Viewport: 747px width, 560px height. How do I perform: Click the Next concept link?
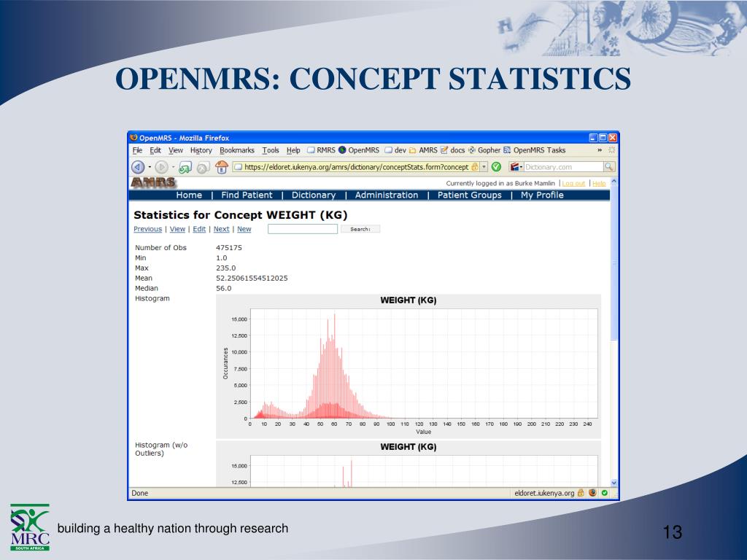221,229
